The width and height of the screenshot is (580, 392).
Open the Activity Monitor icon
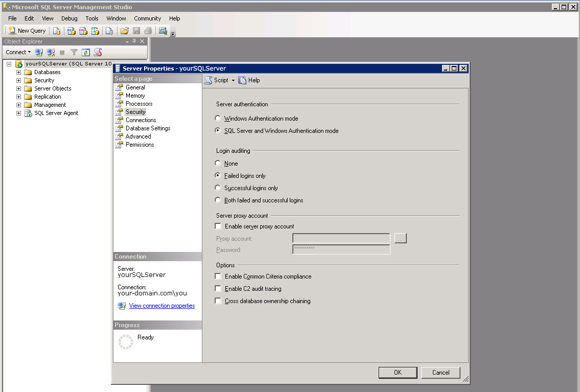(x=163, y=31)
